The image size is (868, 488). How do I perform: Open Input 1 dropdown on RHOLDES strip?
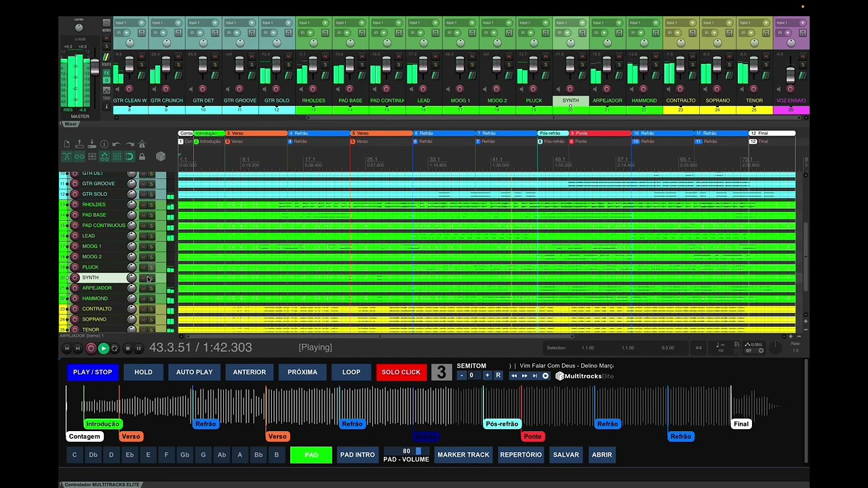tap(313, 23)
